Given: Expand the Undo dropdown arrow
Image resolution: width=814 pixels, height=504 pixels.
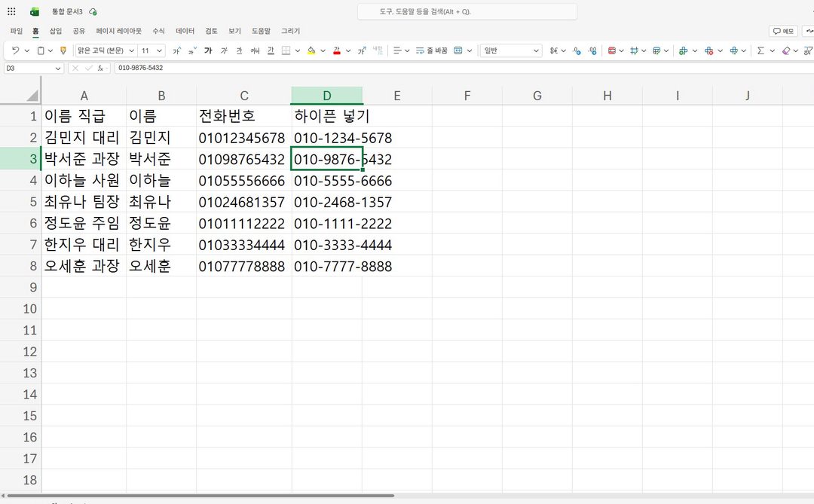Looking at the screenshot, I should (x=27, y=50).
